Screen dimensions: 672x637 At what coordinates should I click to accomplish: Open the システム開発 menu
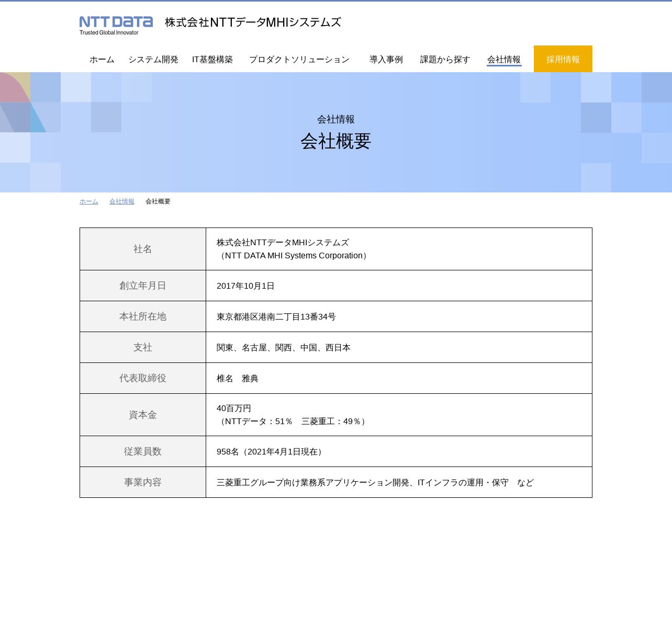153,60
